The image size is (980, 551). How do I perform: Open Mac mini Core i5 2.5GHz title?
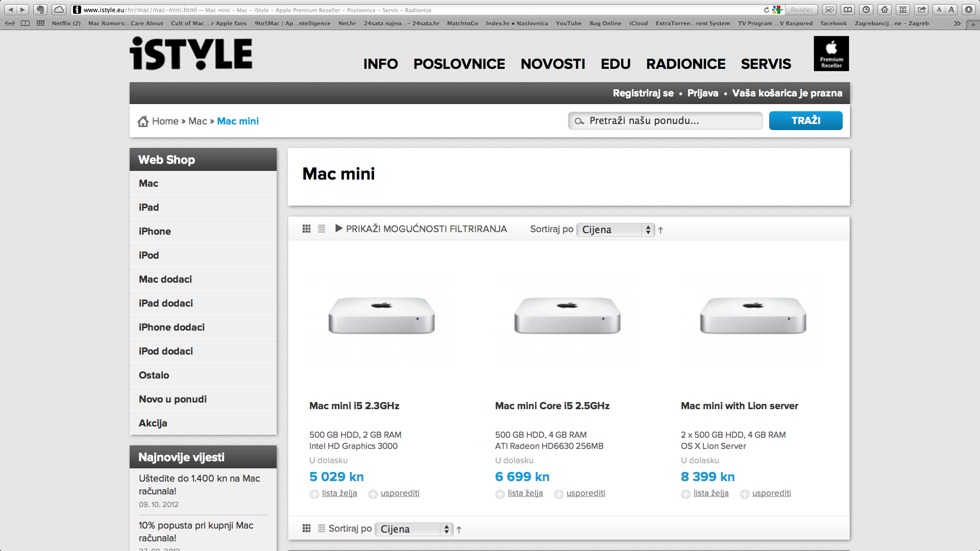[552, 406]
